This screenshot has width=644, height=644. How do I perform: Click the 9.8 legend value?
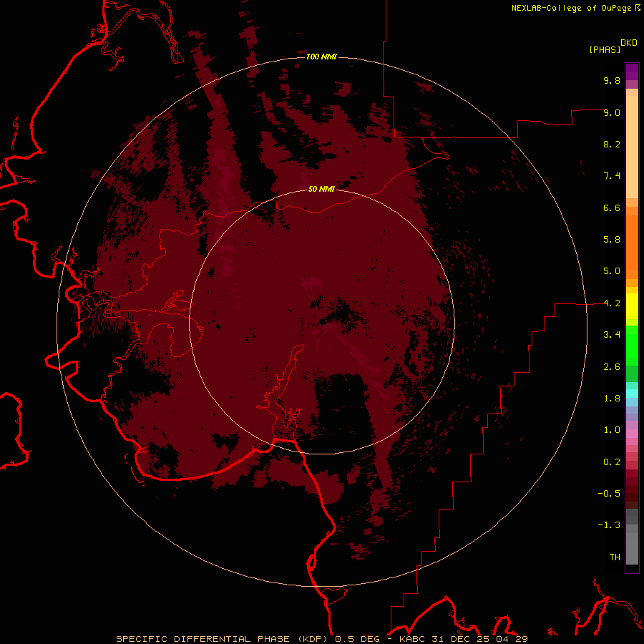(x=612, y=80)
